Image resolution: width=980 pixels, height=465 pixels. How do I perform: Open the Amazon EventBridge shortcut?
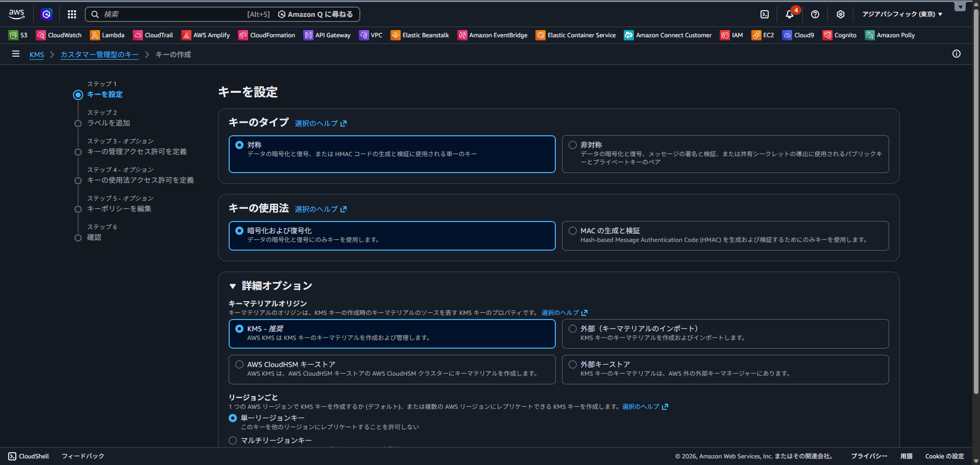pos(493,35)
